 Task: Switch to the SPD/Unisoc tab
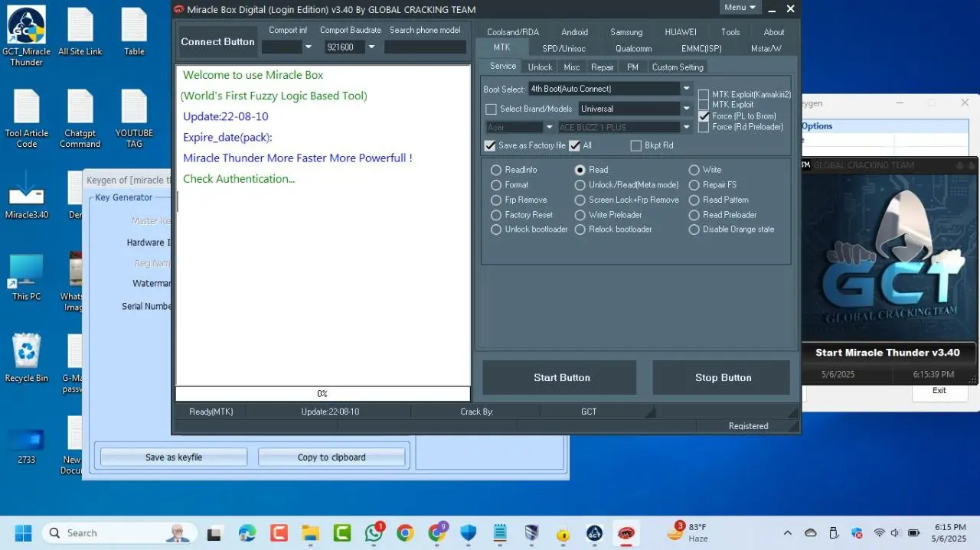tap(563, 48)
